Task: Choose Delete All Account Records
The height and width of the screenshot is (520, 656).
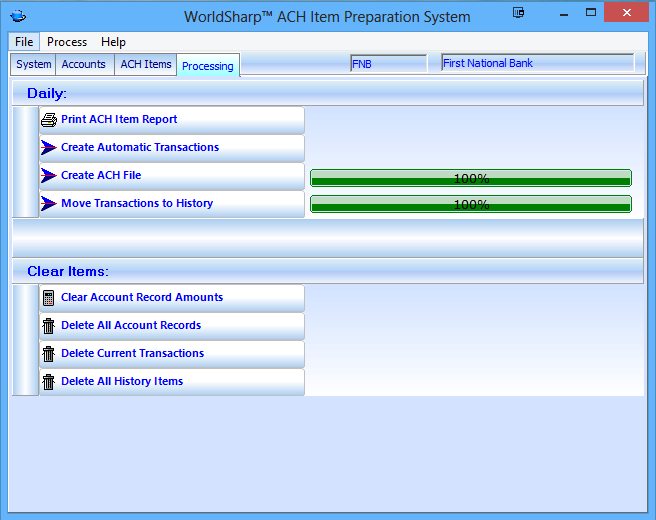Action: pyautogui.click(x=172, y=326)
